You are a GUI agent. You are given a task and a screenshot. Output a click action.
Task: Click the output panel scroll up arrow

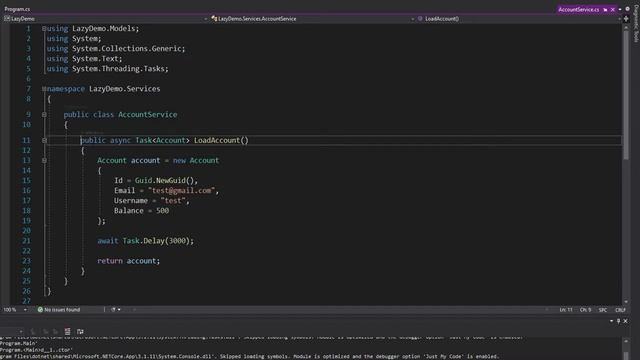tap(626, 341)
